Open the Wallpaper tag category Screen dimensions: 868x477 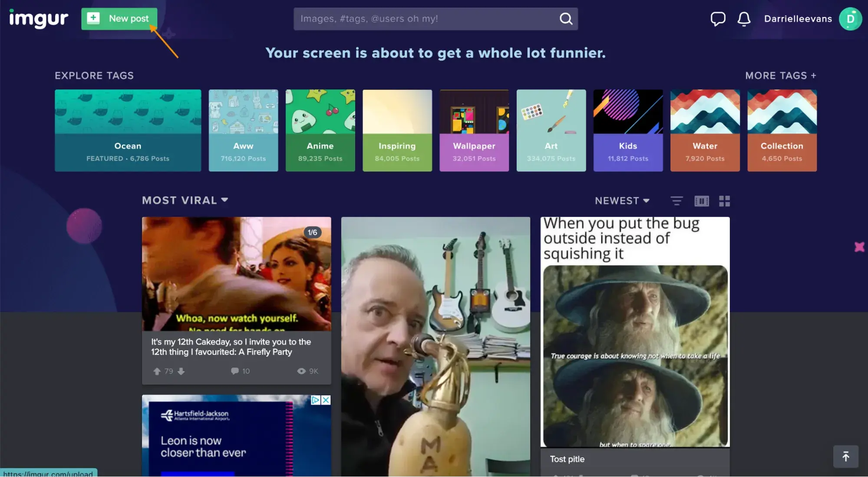coord(474,130)
